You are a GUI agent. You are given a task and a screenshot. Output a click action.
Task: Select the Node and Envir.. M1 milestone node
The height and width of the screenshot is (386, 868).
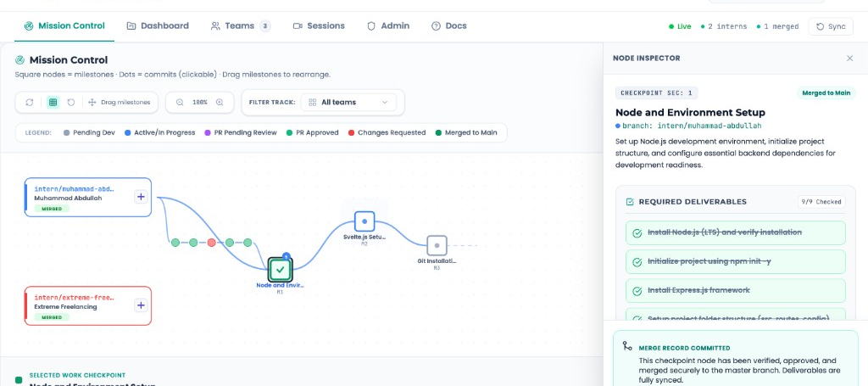pos(280,270)
